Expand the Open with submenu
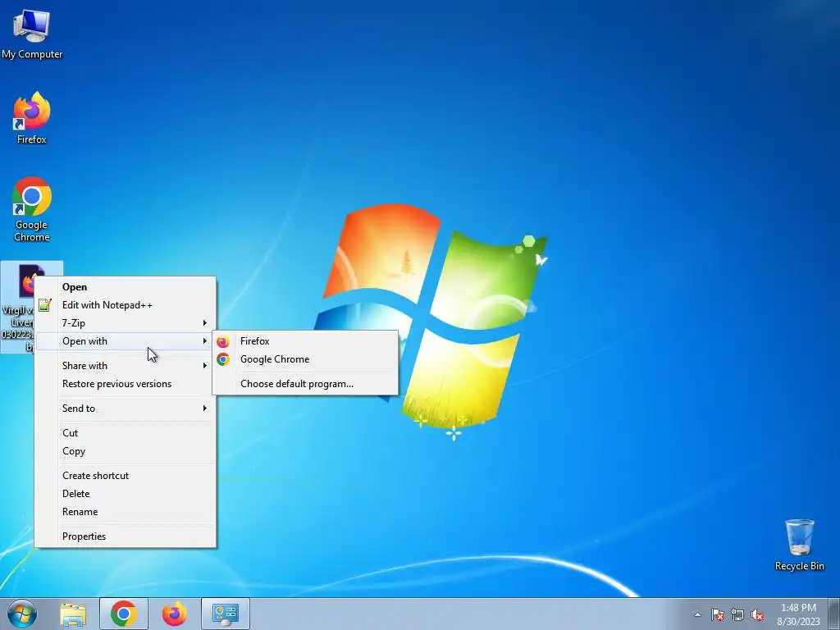This screenshot has height=630, width=840. tap(126, 341)
